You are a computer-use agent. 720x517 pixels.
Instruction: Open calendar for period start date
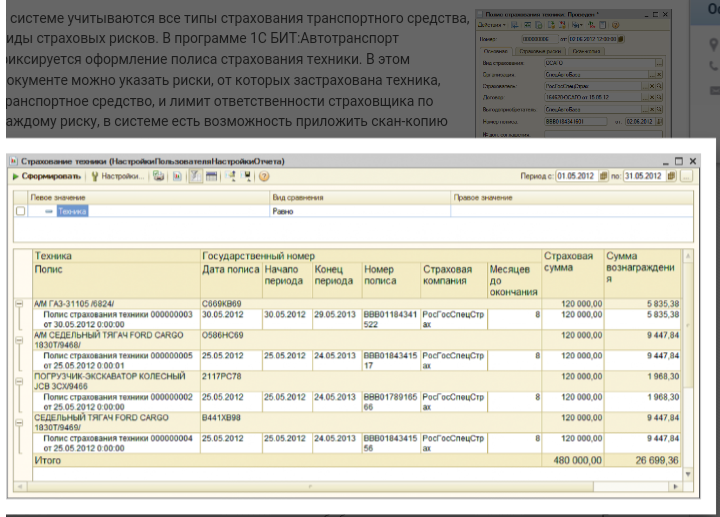click(603, 176)
